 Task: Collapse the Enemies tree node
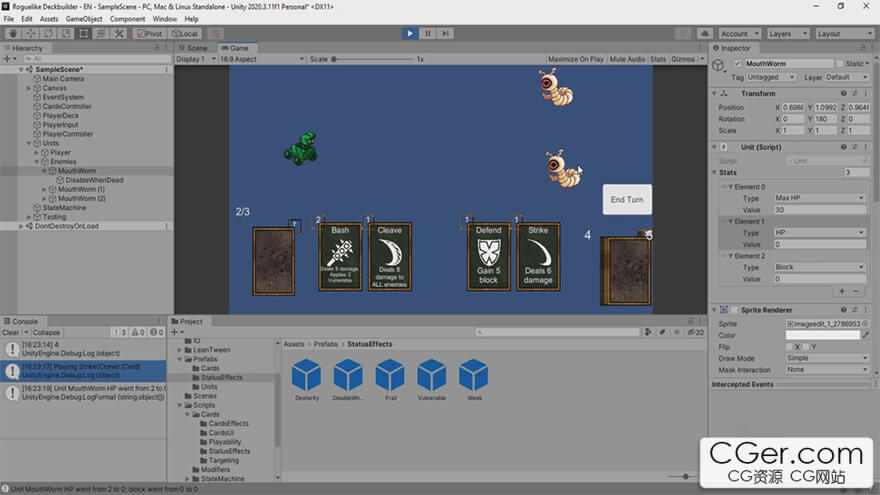click(37, 162)
